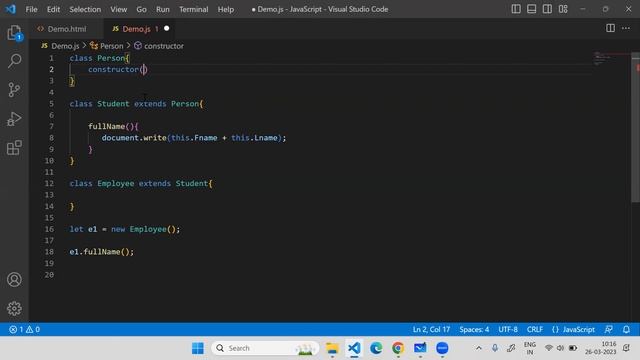Open the Selection menu
The image size is (640, 360).
point(85,9)
